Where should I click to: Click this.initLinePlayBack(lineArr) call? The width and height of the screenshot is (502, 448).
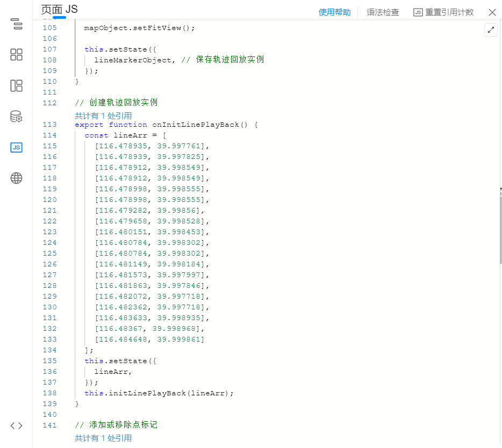pos(159,393)
